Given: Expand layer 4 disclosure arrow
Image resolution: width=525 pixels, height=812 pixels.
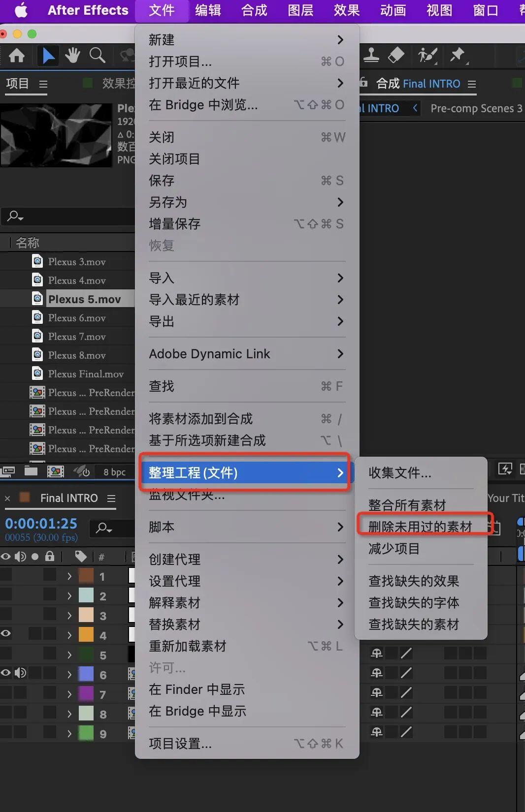Looking at the screenshot, I should 69,635.
